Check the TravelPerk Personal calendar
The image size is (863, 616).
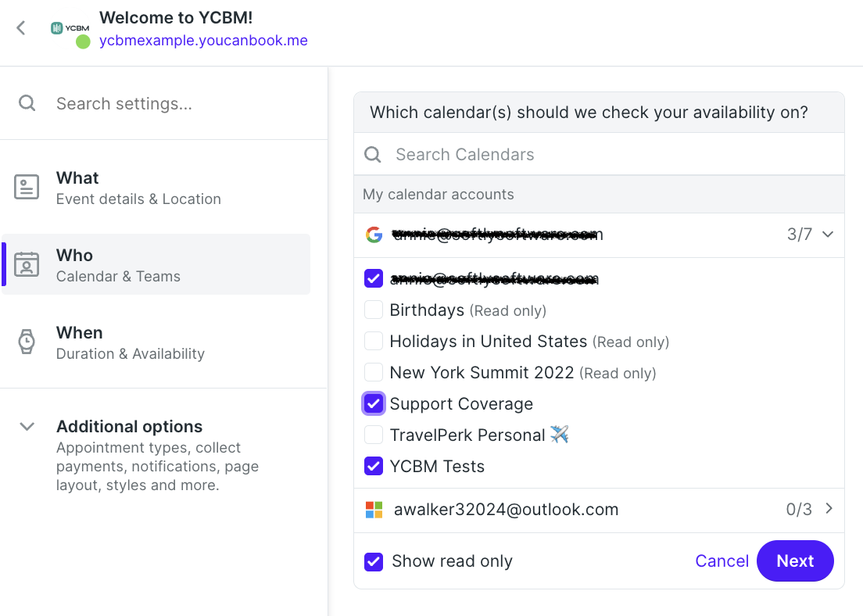click(374, 435)
